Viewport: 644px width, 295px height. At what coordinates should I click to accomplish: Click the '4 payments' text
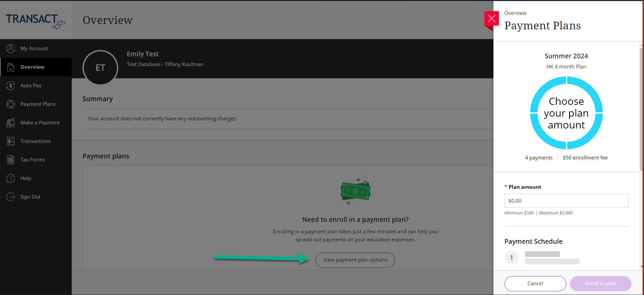(x=539, y=158)
